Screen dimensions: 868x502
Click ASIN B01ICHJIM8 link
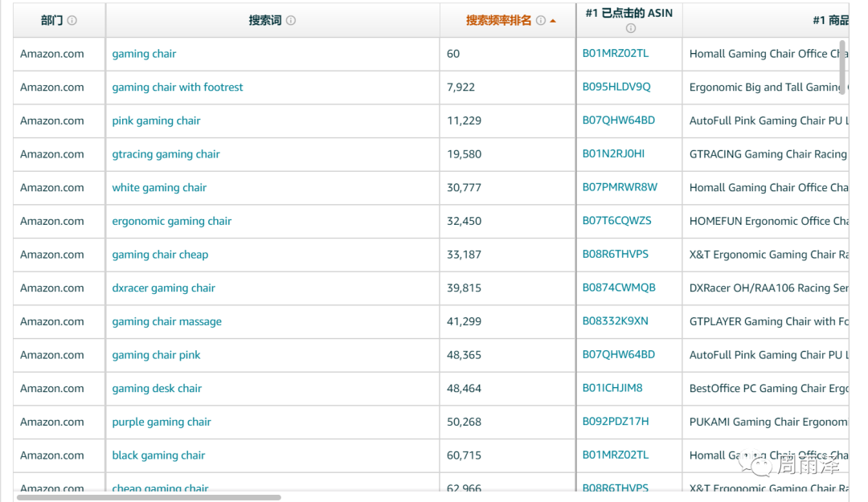612,388
